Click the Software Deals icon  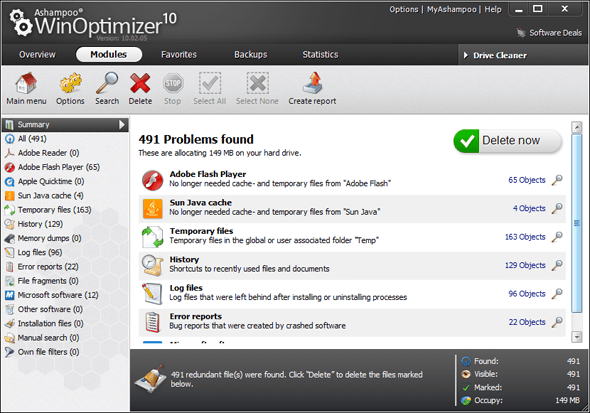coord(521,33)
